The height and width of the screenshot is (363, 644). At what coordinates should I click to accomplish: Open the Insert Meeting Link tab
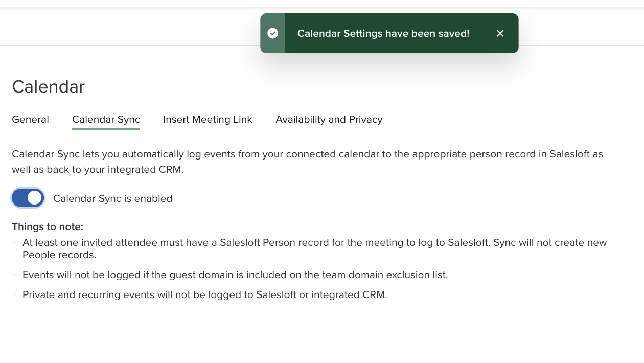(x=208, y=119)
